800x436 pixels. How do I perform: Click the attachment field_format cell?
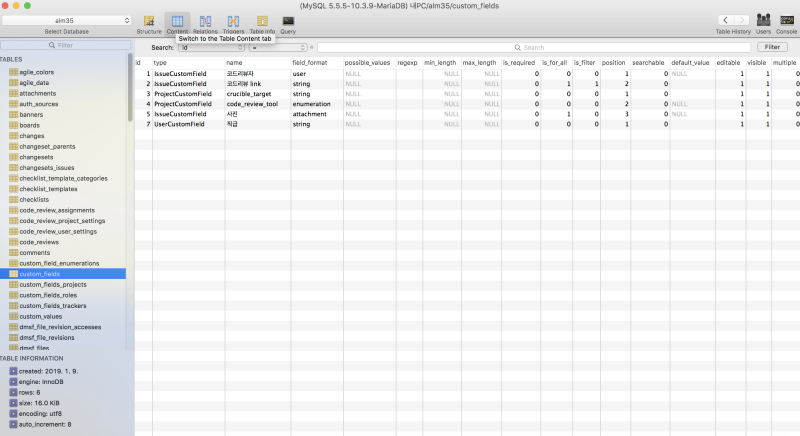click(x=317, y=114)
